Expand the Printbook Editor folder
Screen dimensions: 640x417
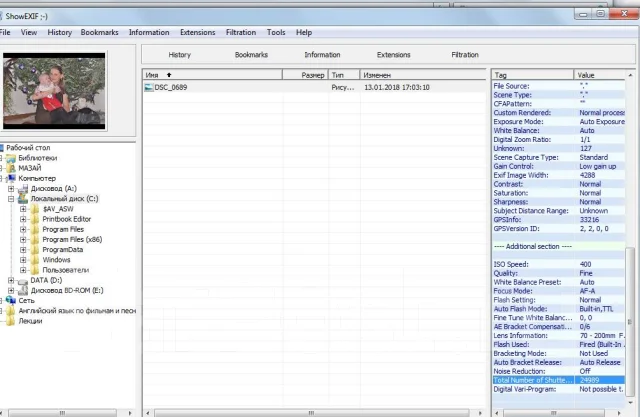click(x=23, y=219)
